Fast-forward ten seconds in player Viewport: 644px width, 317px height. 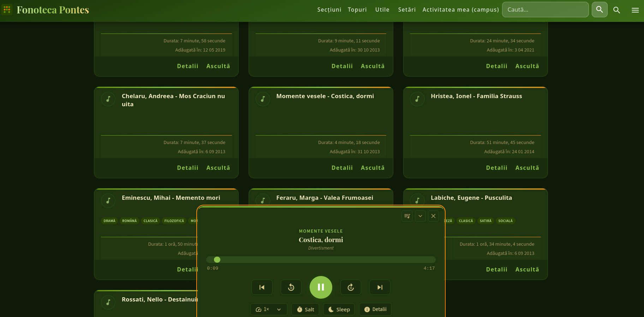click(x=351, y=287)
